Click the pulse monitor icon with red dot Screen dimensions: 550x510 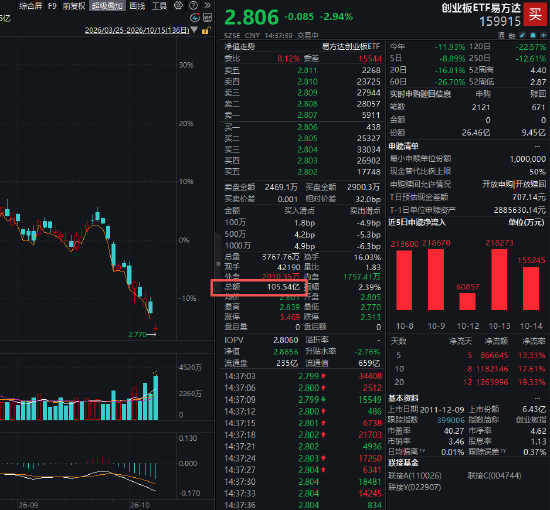pos(195,18)
